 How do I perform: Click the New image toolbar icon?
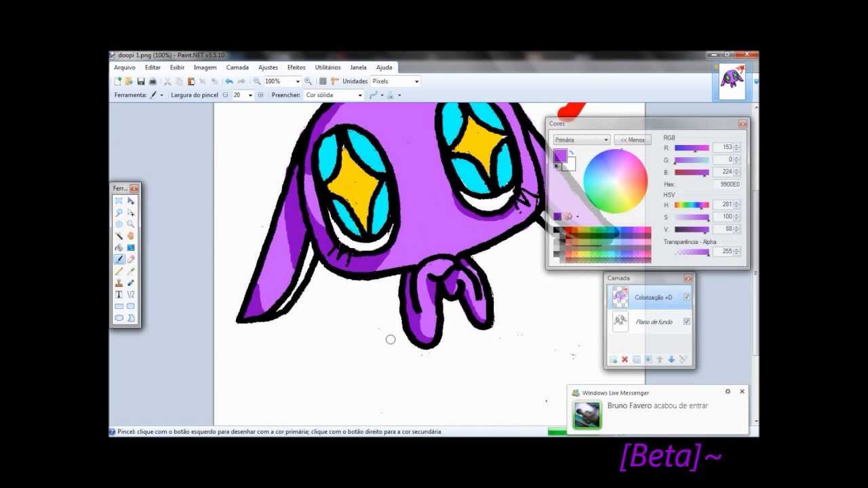click(118, 81)
